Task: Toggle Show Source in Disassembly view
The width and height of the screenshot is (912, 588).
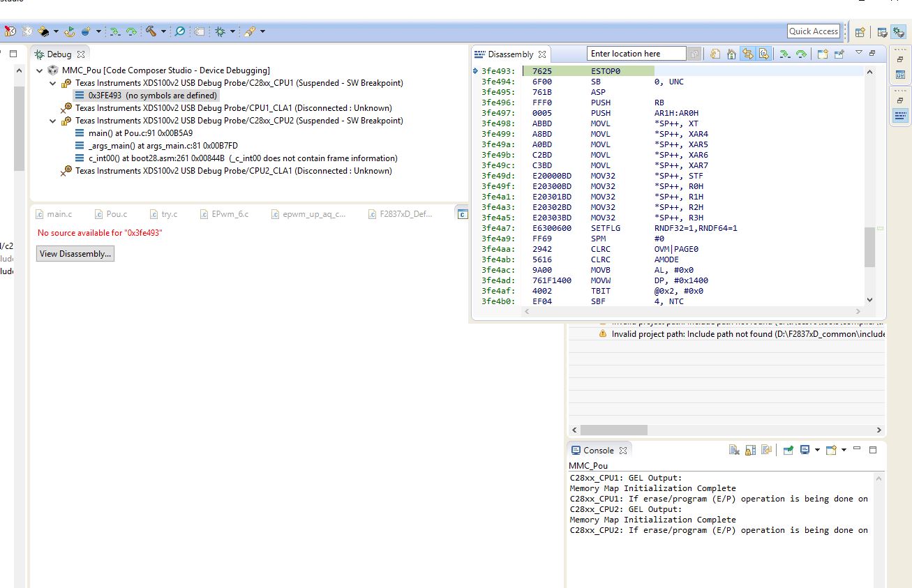Action: point(764,54)
